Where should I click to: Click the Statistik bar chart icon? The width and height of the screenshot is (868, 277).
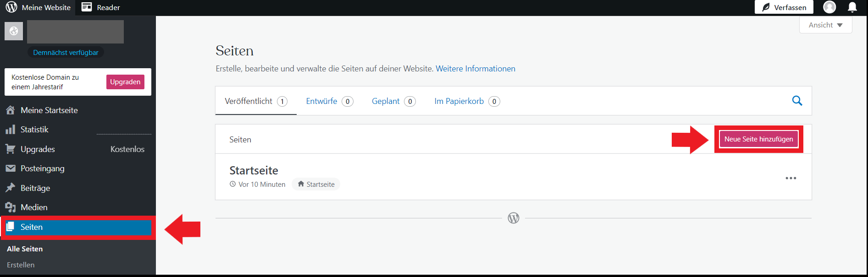click(x=10, y=130)
